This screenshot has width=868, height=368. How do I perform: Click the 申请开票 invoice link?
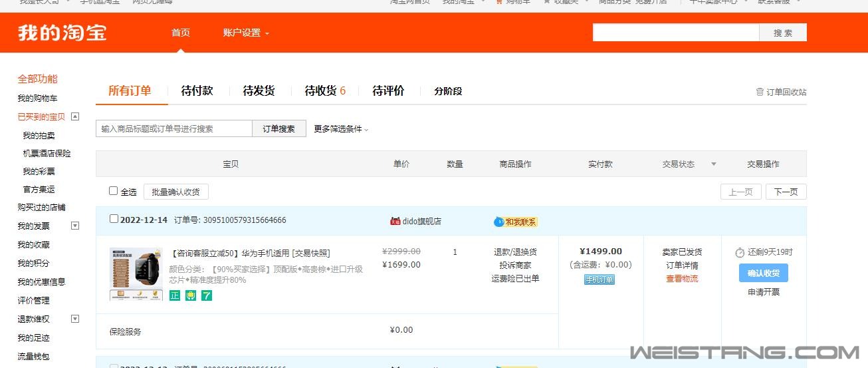click(x=764, y=292)
